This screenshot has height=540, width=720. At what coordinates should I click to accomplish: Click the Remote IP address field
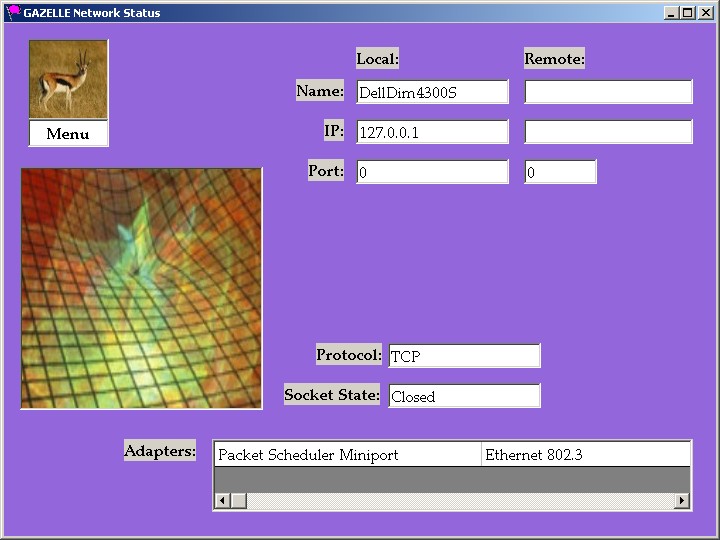coord(608,132)
